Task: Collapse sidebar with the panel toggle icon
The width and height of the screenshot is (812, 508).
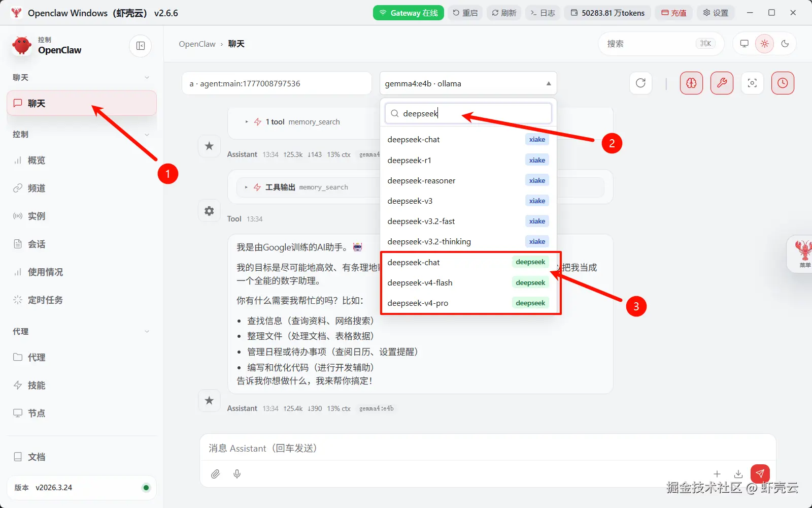Action: [141, 46]
